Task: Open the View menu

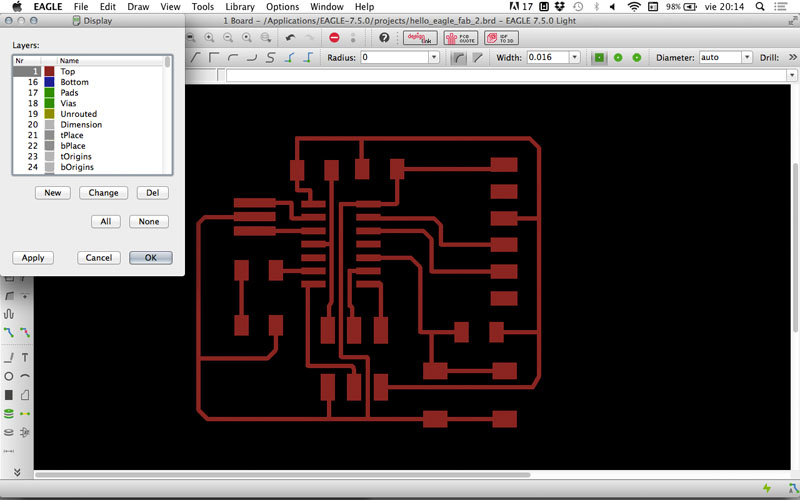Action: pyautogui.click(x=170, y=7)
